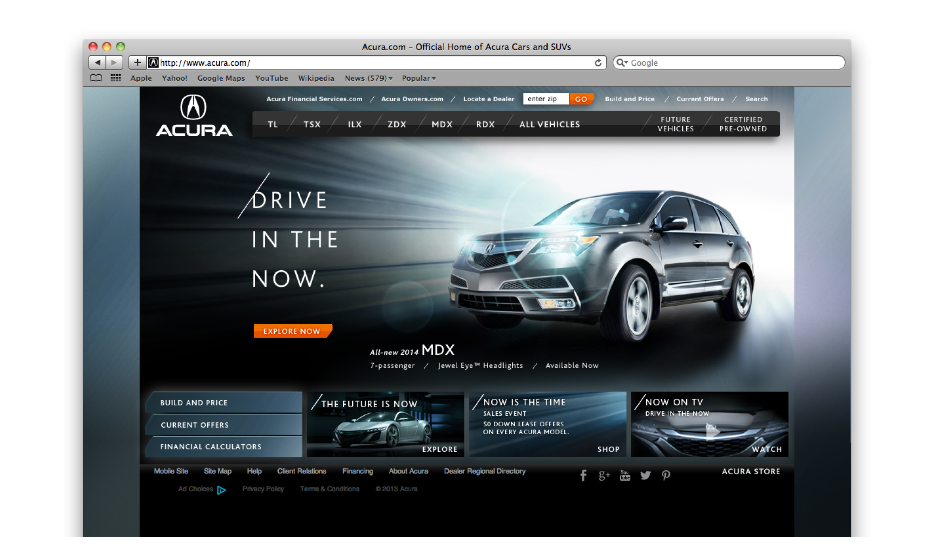Click the GO zip button

[581, 99]
